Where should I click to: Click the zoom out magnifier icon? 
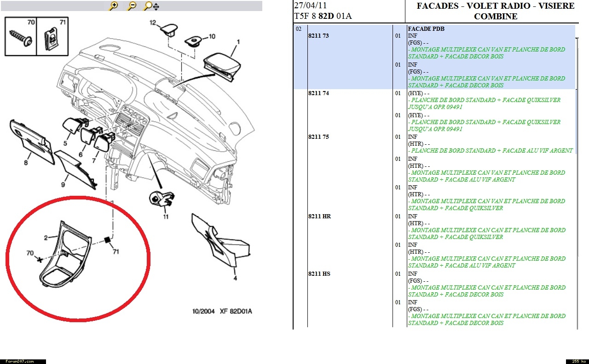point(132,6)
